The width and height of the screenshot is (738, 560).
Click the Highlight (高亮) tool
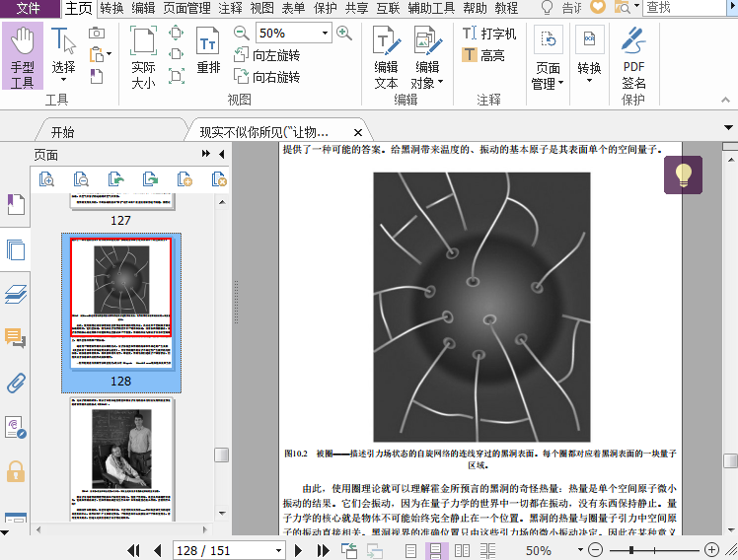pyautogui.click(x=482, y=55)
